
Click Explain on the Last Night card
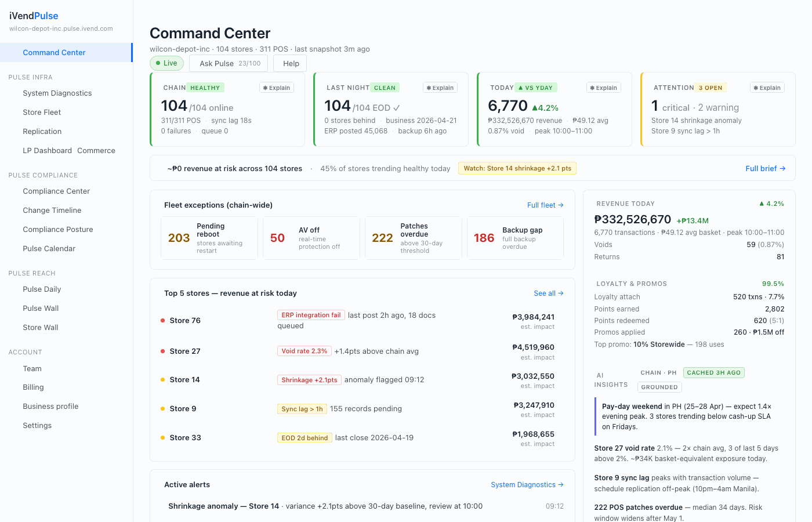440,88
